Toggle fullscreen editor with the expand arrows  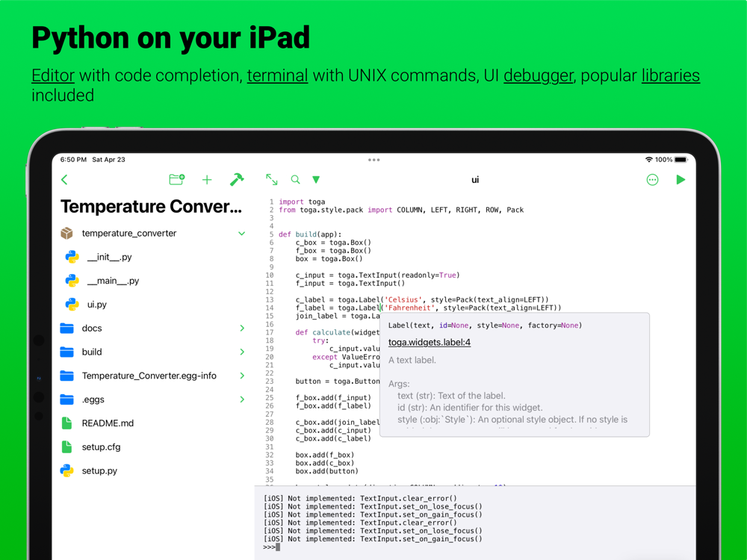tap(272, 179)
